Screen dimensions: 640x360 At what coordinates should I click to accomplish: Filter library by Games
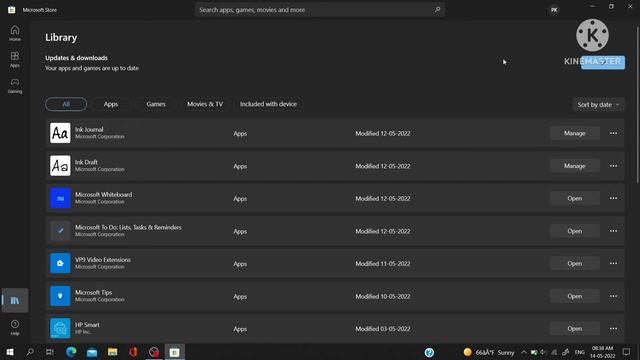[x=156, y=104]
